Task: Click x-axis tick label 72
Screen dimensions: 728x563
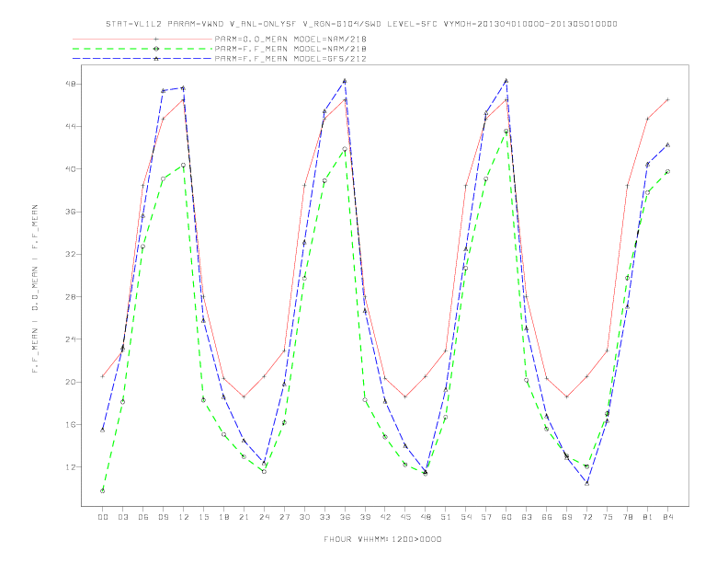Action: 586,517
